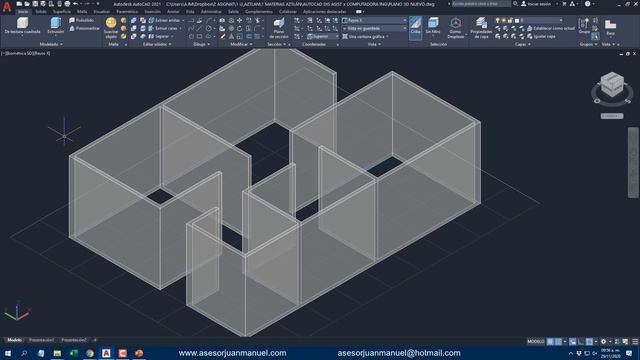
Task: Expand the Sección panel
Action: click(276, 44)
